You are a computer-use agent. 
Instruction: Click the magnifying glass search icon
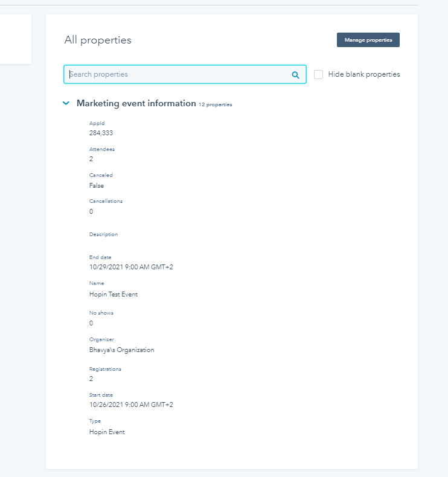[x=295, y=75]
